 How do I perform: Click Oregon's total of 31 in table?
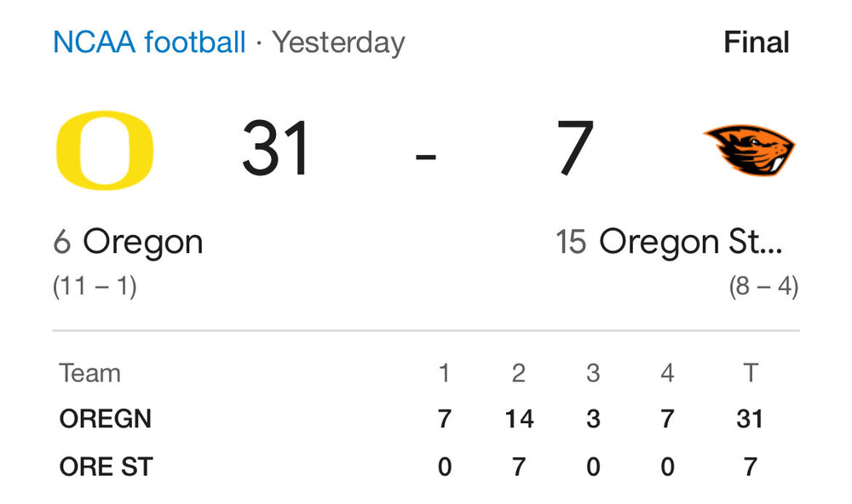click(750, 419)
